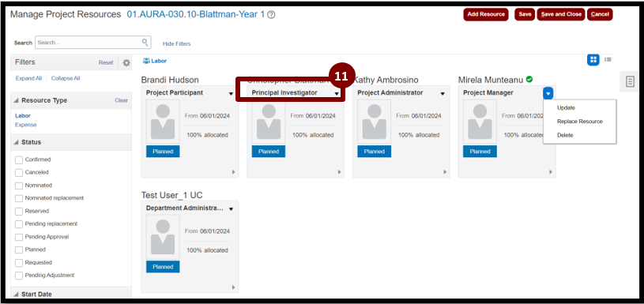This screenshot has height=304, width=644.
Task: Choose Replace Resource from the menu
Action: 579,122
